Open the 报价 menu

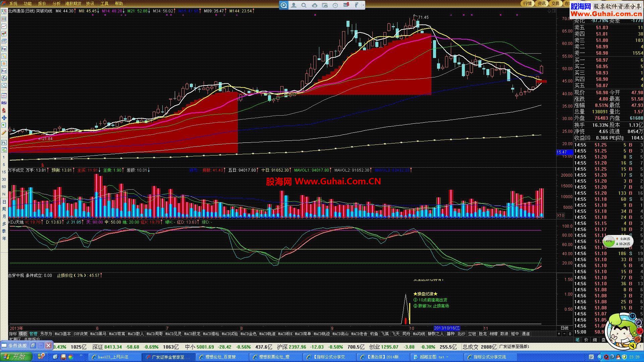[x=42, y=4]
